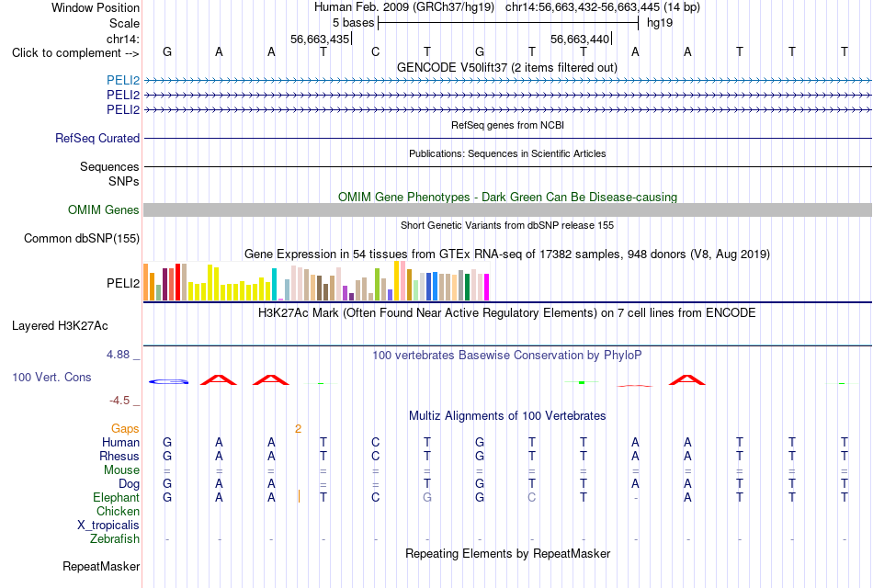Click the Human Feb. 2009 (GRCh37/hg19) text

pyautogui.click(x=404, y=7)
